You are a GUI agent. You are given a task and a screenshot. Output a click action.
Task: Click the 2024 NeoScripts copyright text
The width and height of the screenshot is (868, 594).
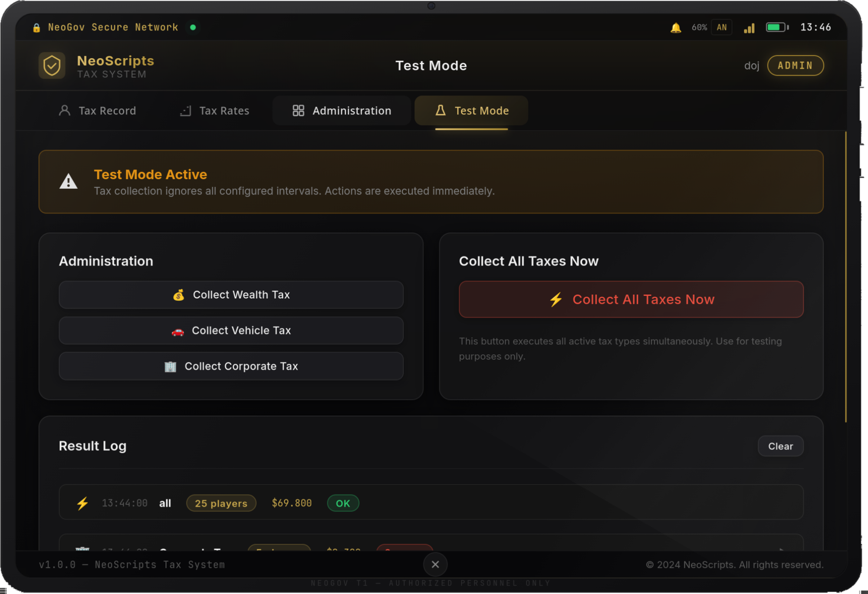pyautogui.click(x=735, y=565)
